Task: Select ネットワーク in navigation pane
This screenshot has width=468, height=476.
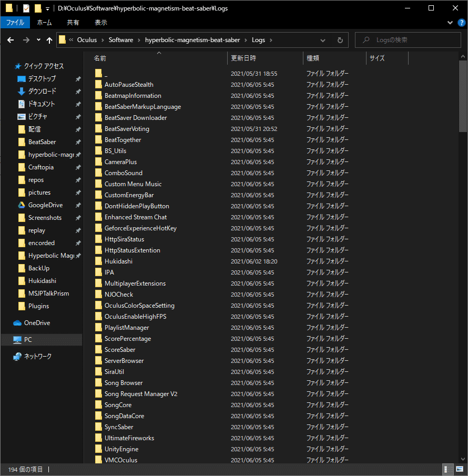Action: (x=38, y=357)
